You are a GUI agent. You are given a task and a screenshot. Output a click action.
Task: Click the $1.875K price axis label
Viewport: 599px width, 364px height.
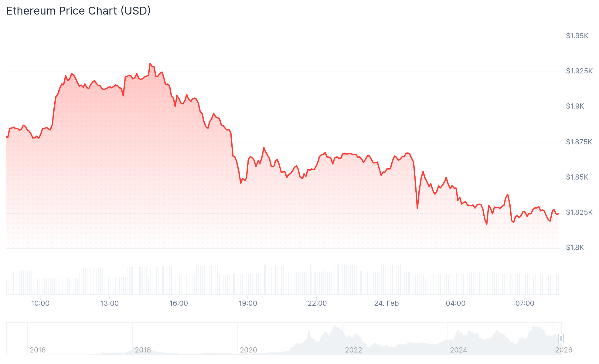point(579,142)
